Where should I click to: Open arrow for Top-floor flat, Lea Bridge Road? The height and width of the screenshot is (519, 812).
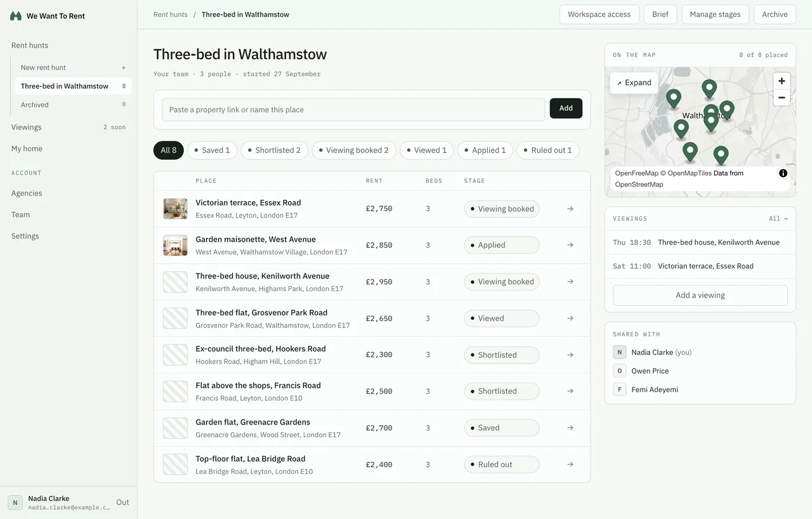pyautogui.click(x=570, y=464)
